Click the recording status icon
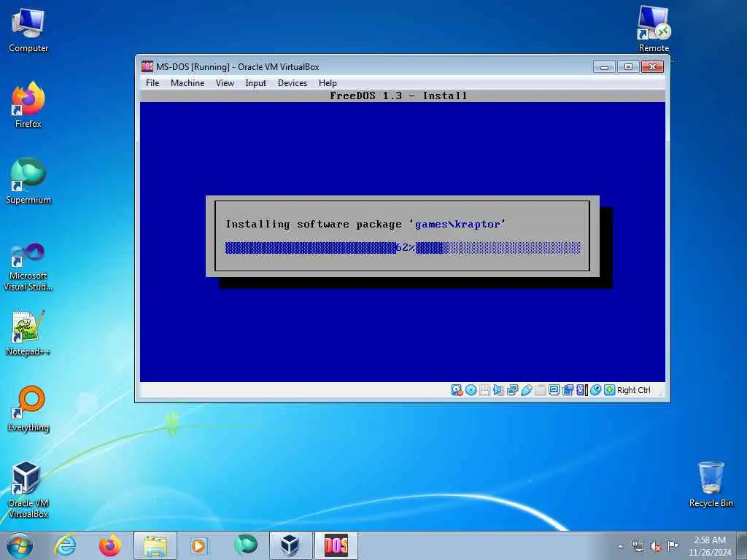 [x=568, y=390]
